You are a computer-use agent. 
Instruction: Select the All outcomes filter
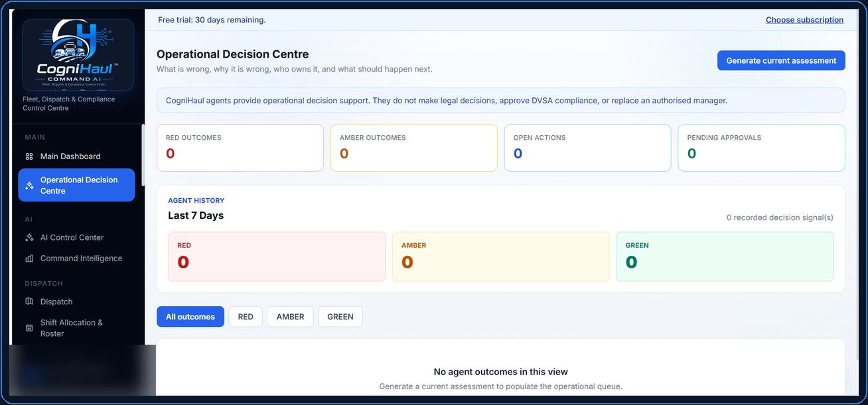pos(190,317)
